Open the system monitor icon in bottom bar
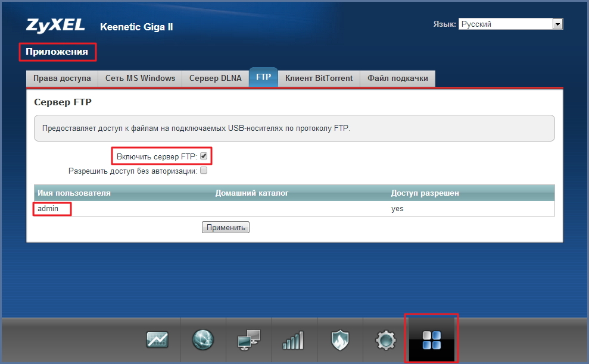The height and width of the screenshot is (364, 589). coord(157,340)
